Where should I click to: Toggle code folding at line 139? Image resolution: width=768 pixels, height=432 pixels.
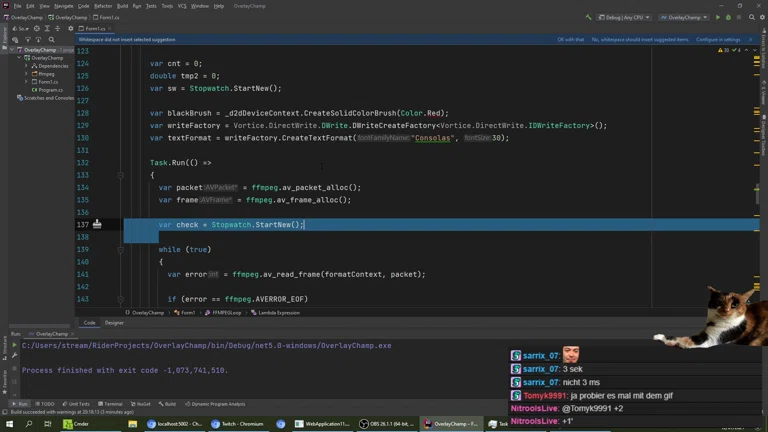[120, 249]
